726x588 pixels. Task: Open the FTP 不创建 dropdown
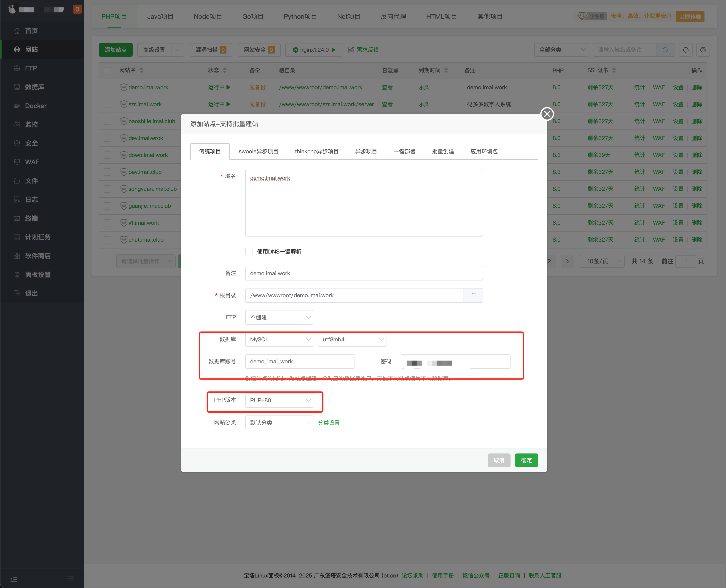pyautogui.click(x=279, y=317)
